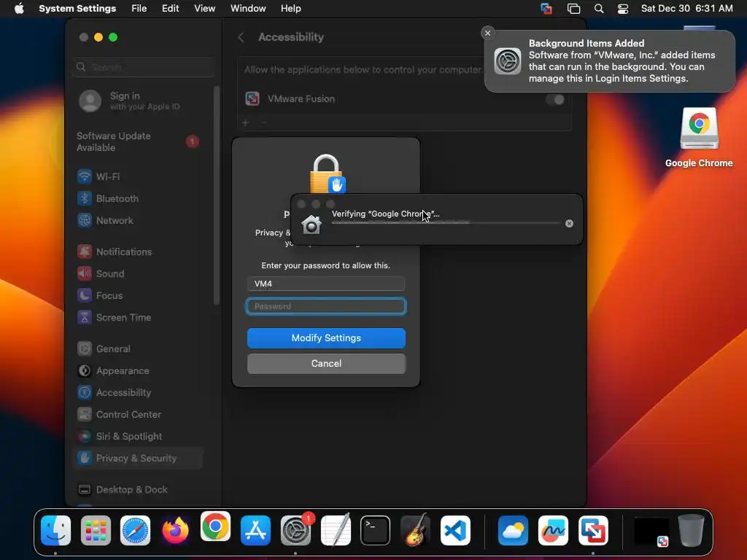Open Software Update Available
The image size is (747, 560).
click(138, 142)
